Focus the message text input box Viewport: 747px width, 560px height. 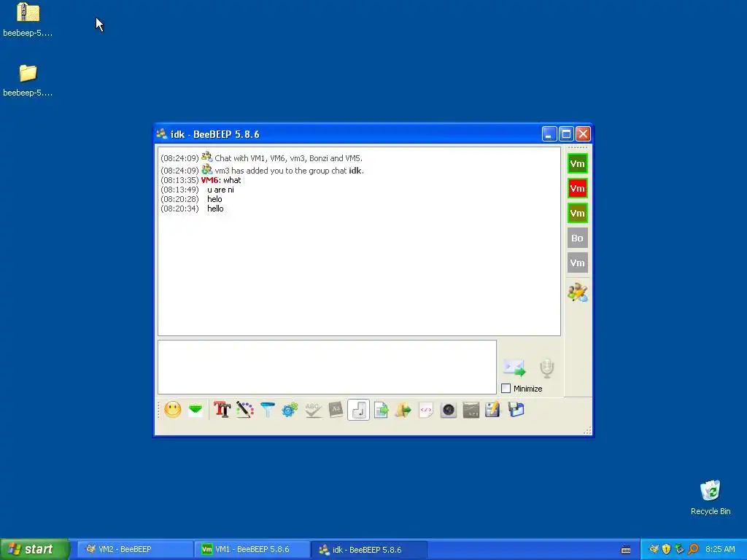pos(327,367)
